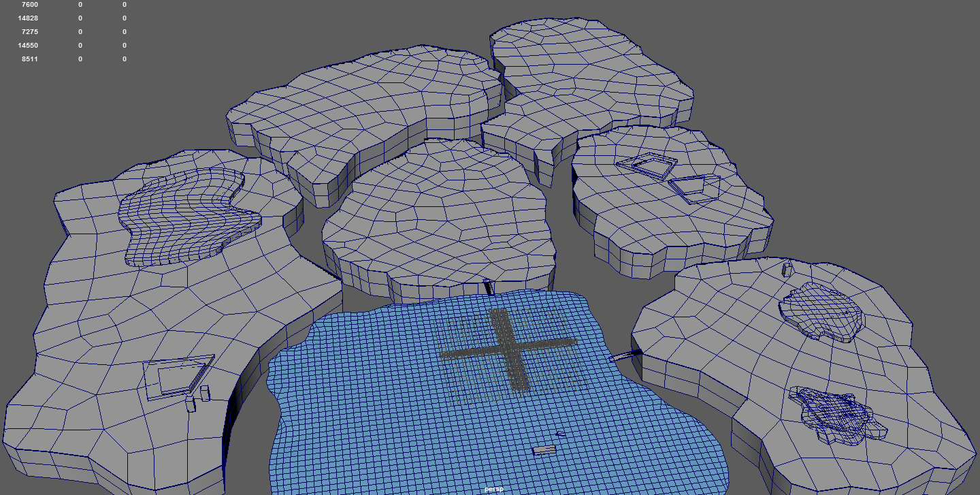
Task: Click the 7275 count in the HUD
Action: pos(30,32)
